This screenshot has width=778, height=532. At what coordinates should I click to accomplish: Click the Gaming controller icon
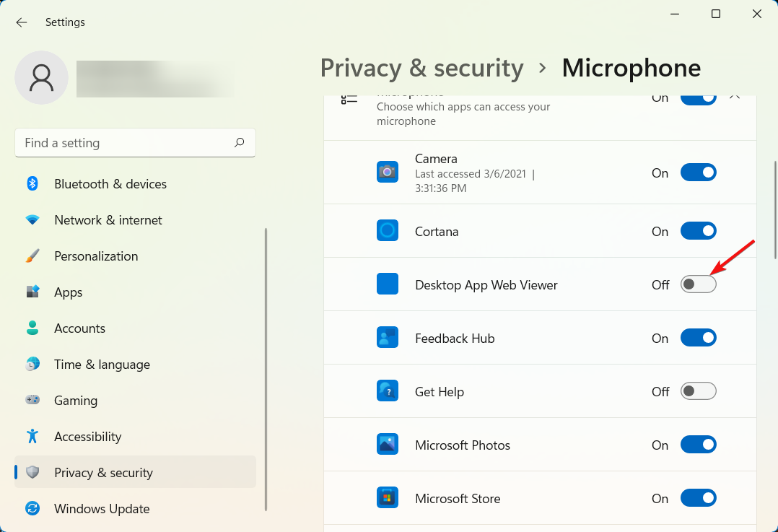click(x=32, y=400)
